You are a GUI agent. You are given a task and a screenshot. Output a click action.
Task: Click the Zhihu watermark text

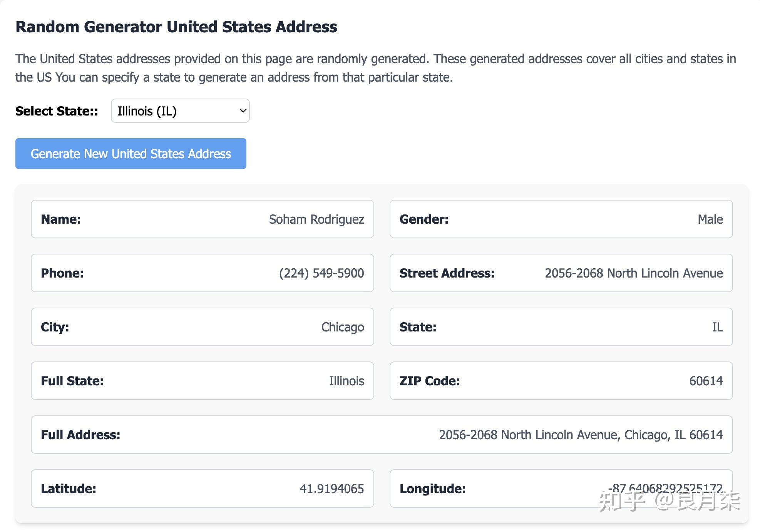669,502
